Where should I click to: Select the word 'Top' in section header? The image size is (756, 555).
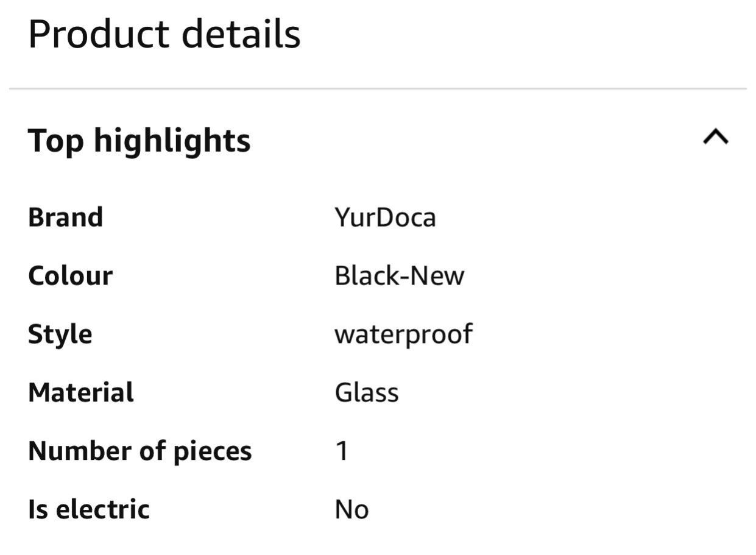55,142
